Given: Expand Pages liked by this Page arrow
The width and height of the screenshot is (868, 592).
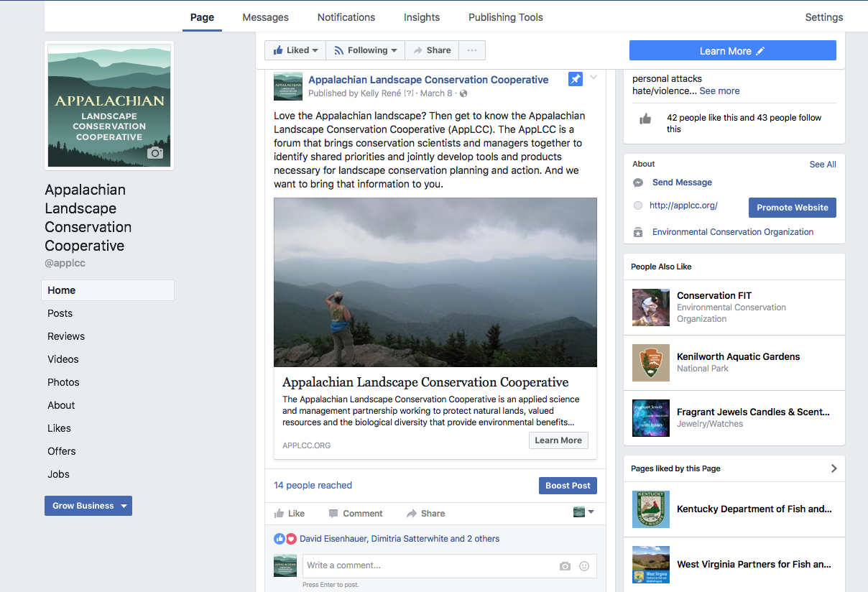Looking at the screenshot, I should pos(834,468).
